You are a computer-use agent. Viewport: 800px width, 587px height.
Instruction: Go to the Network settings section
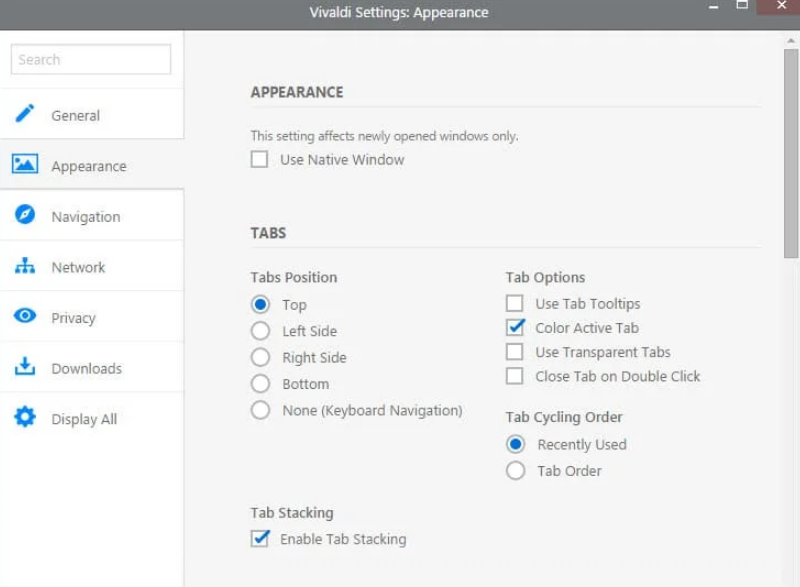click(x=92, y=265)
